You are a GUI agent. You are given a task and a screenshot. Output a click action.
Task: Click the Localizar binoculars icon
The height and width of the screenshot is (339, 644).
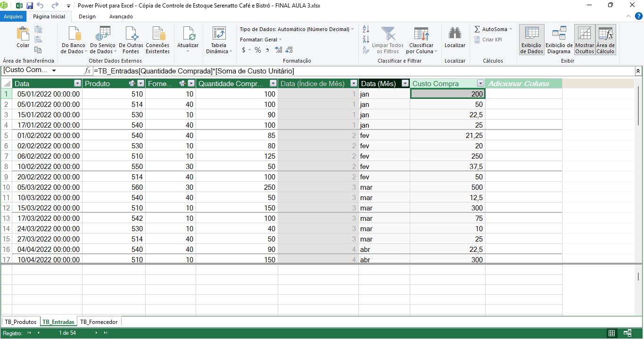[455, 34]
